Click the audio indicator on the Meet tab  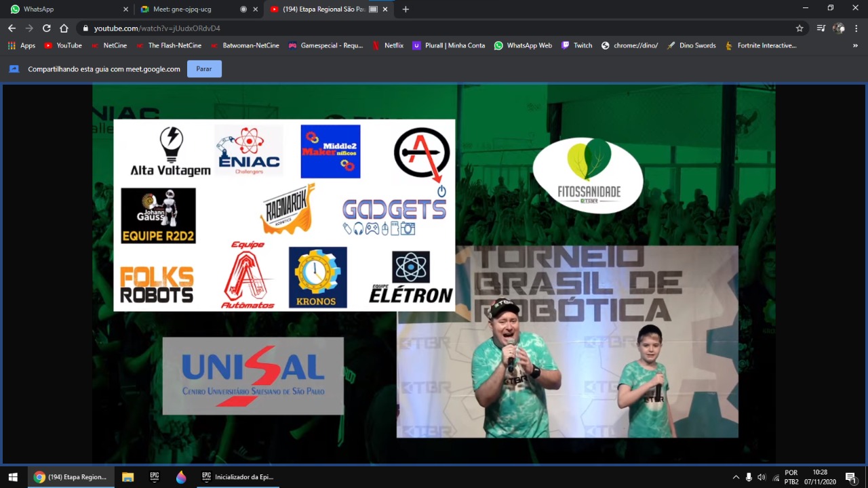point(243,9)
